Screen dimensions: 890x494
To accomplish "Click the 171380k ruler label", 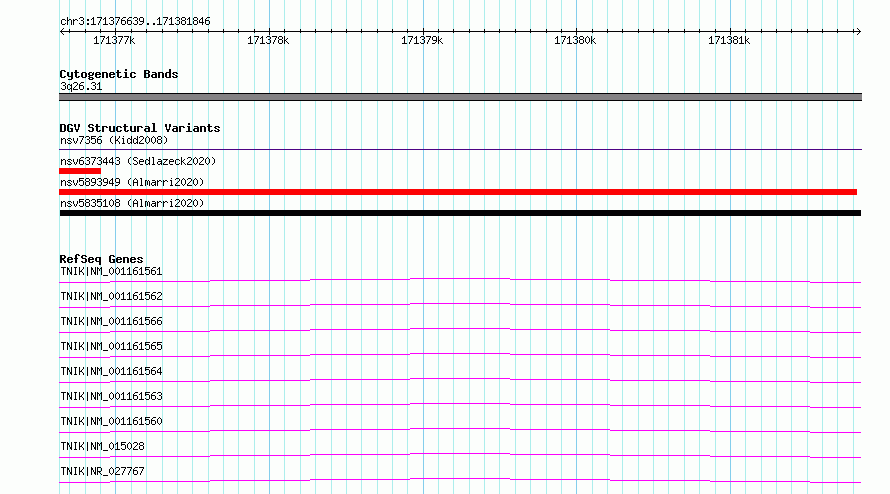I will (575, 40).
